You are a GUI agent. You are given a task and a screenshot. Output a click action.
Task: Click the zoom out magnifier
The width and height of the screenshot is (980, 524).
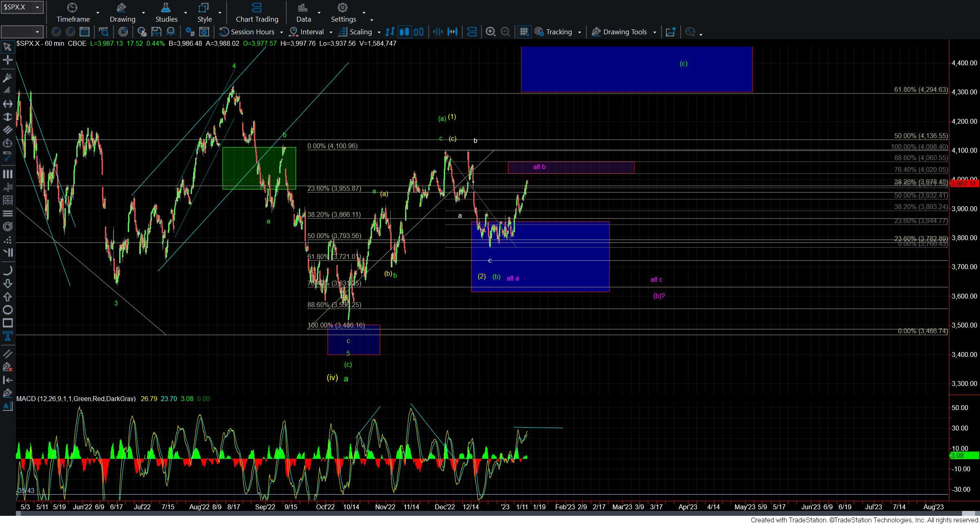tap(505, 32)
